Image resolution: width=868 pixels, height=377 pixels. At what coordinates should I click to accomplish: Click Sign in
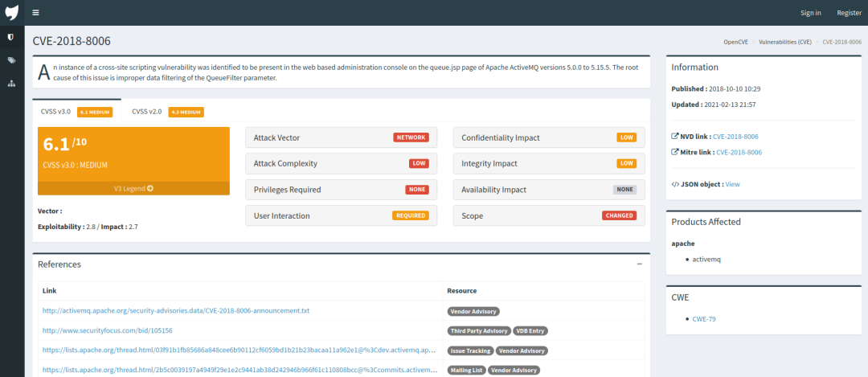(810, 13)
